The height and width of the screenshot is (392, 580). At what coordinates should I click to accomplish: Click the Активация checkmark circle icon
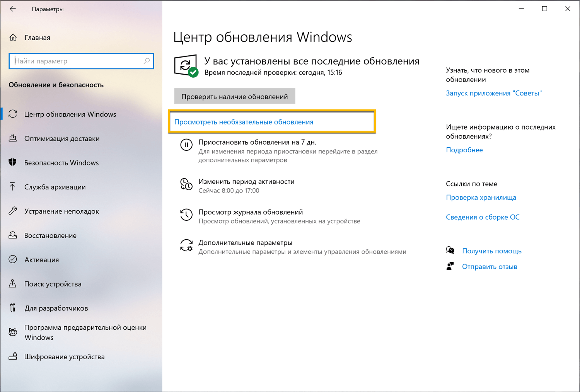click(x=13, y=259)
